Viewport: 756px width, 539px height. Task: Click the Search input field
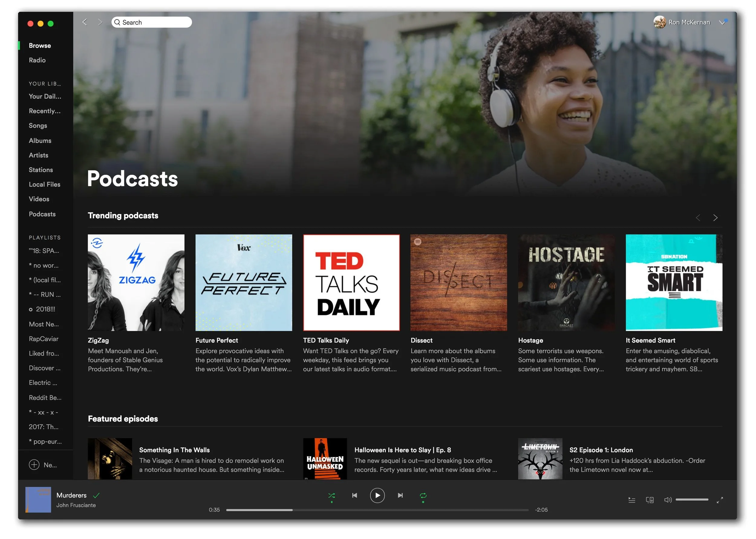[152, 22]
